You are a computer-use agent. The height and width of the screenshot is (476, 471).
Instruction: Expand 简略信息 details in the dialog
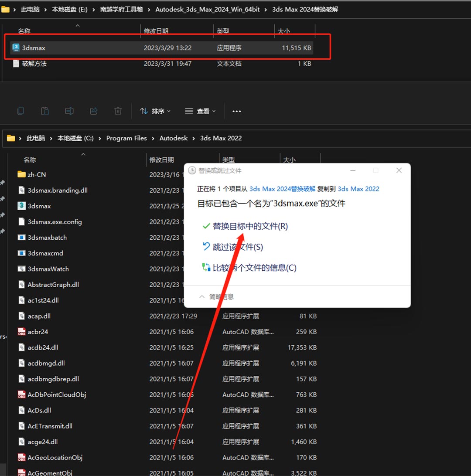[216, 296]
